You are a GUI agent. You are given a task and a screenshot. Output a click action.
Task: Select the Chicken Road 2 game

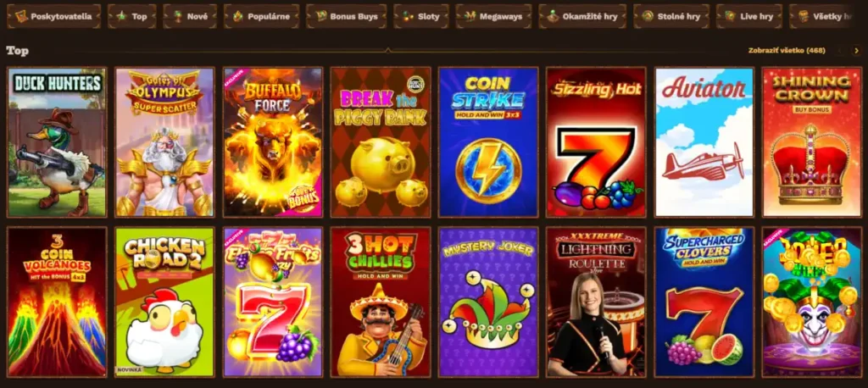[x=164, y=302]
